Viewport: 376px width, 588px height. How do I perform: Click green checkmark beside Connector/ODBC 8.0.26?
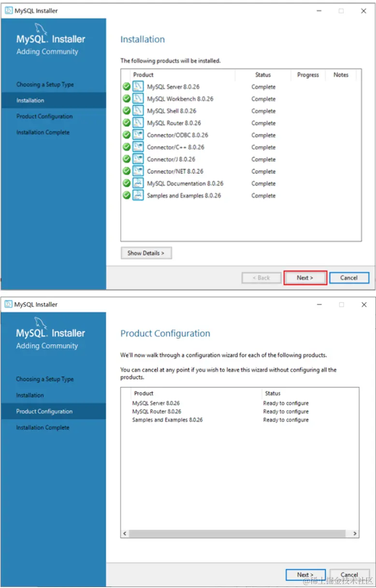click(127, 135)
